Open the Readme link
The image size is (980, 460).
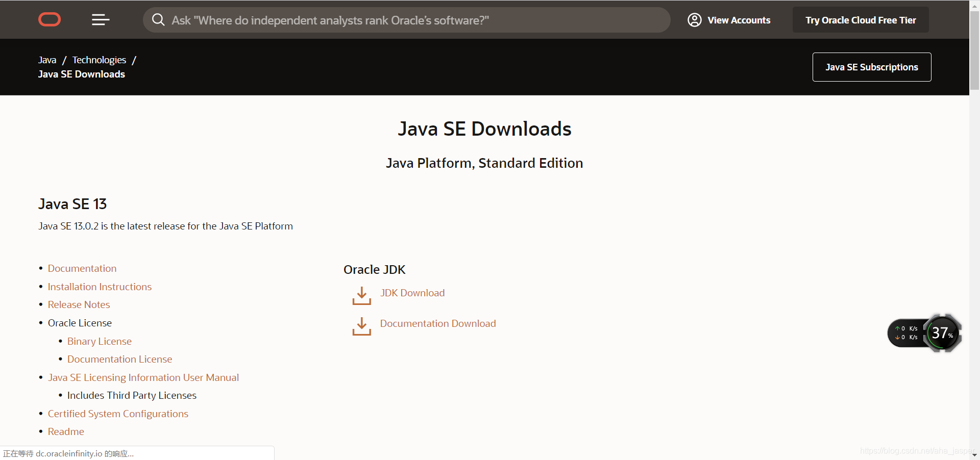(66, 431)
